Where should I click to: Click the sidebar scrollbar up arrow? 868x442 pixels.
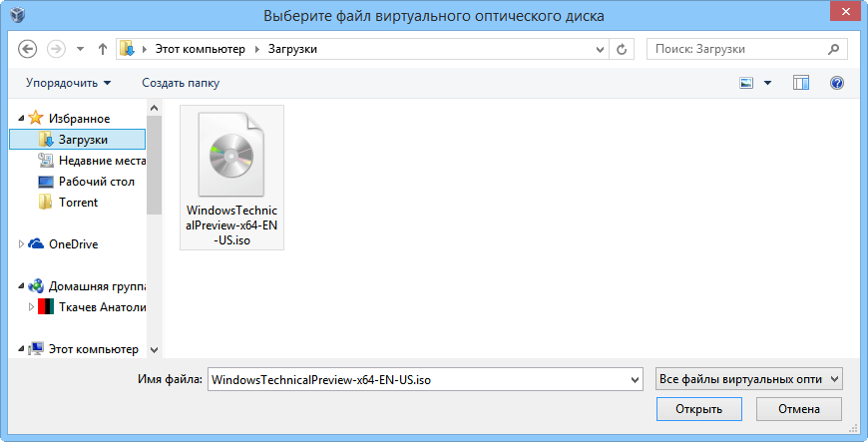155,108
